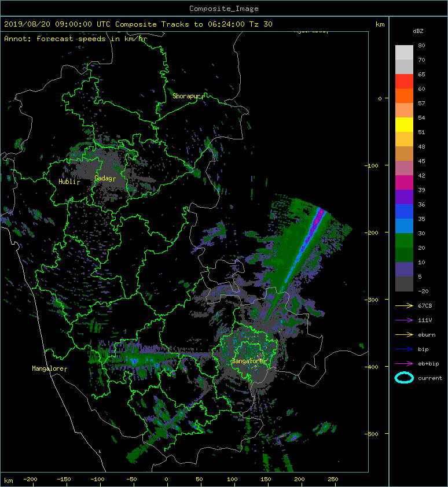Click the bright green swatch above 20 dBZ
This screenshot has width=448, height=487.
[x=404, y=241]
